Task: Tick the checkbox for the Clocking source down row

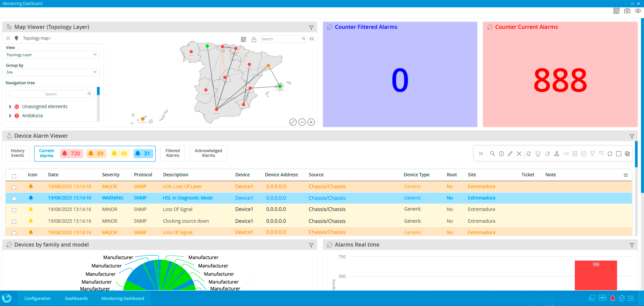Action: [x=14, y=222]
